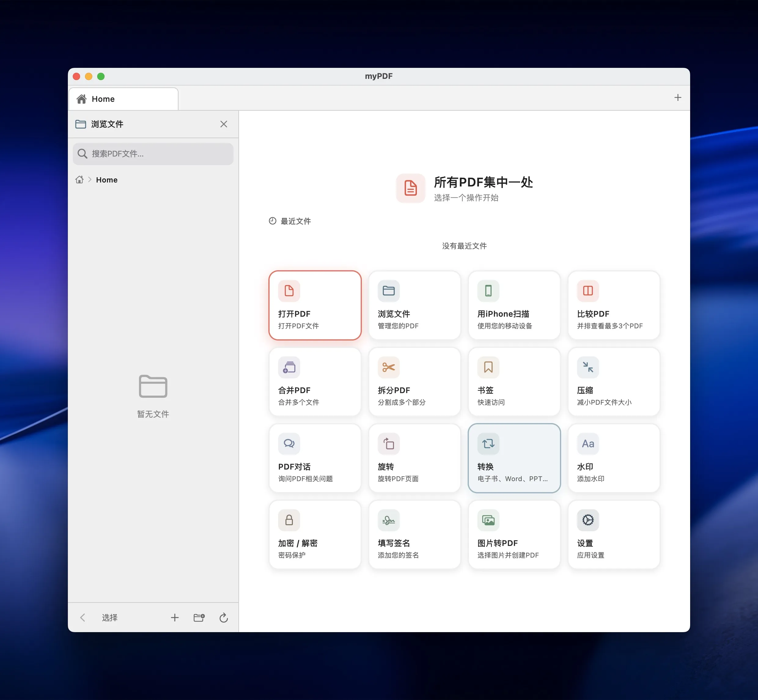
Task: Open 用iPhone扫描 scanning tool
Action: [x=514, y=305]
